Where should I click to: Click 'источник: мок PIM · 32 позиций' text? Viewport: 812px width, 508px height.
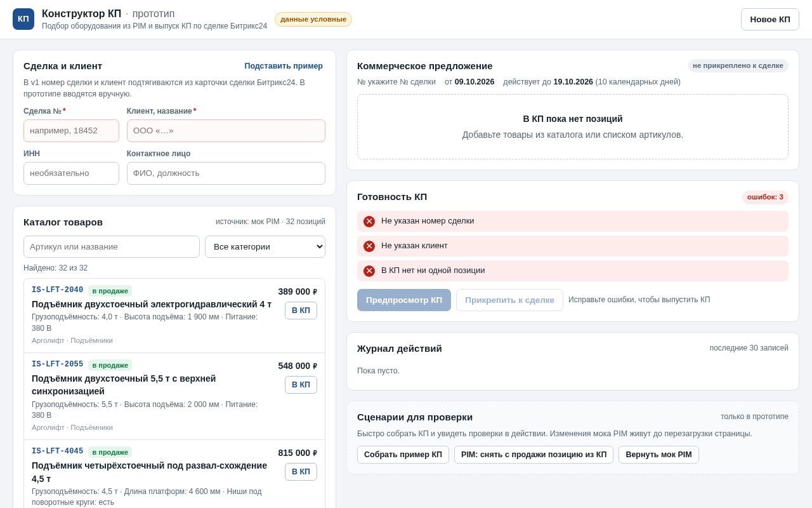pyautogui.click(x=270, y=222)
